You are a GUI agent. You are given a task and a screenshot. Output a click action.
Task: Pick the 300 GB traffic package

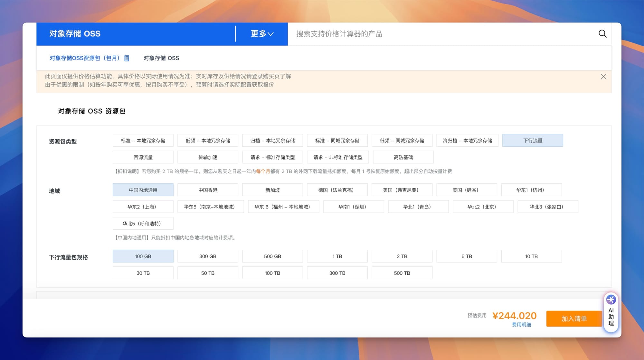point(208,256)
